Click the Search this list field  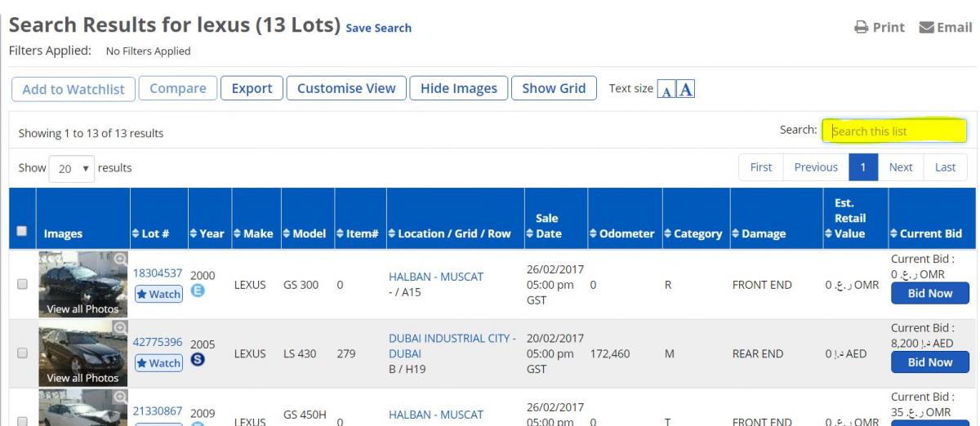point(894,131)
